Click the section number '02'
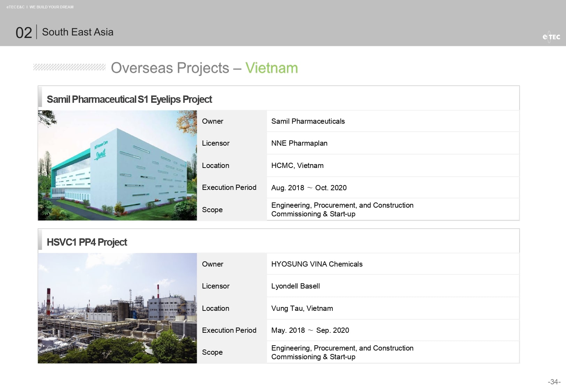 click(24, 33)
